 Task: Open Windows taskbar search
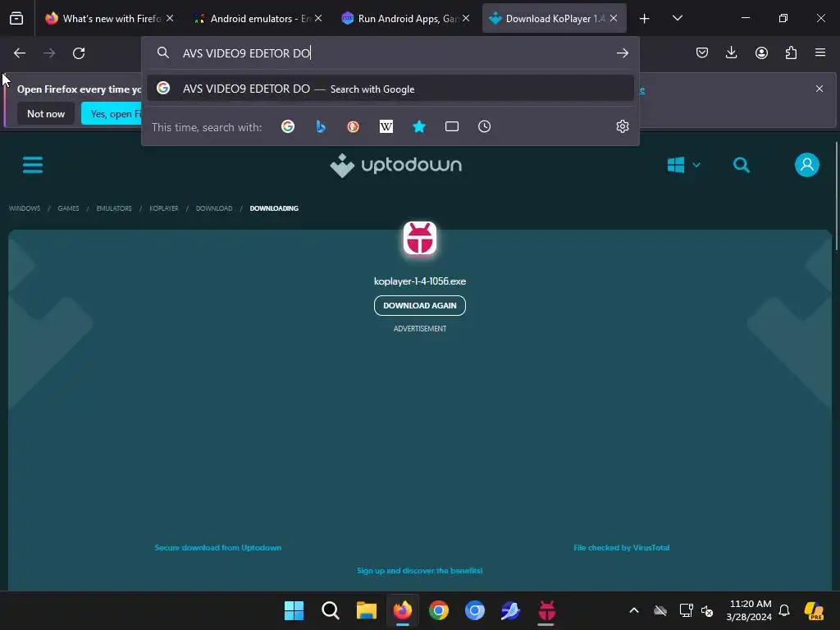coord(331,610)
